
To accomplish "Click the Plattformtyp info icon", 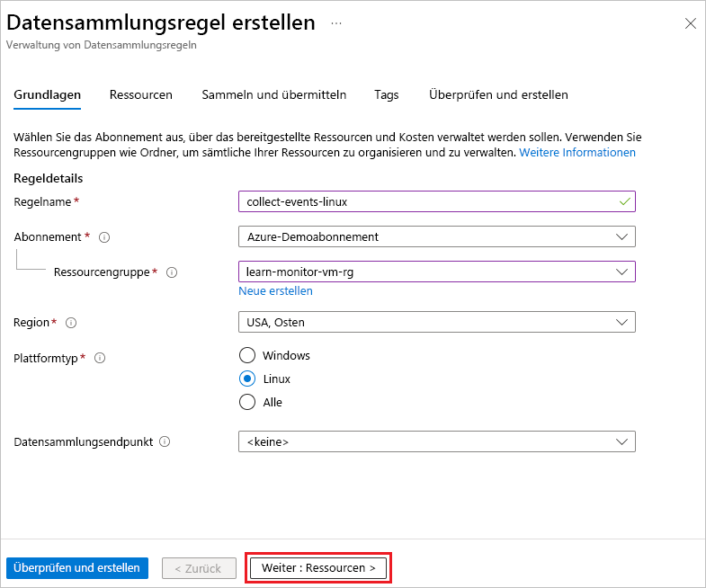I will 100,358.
